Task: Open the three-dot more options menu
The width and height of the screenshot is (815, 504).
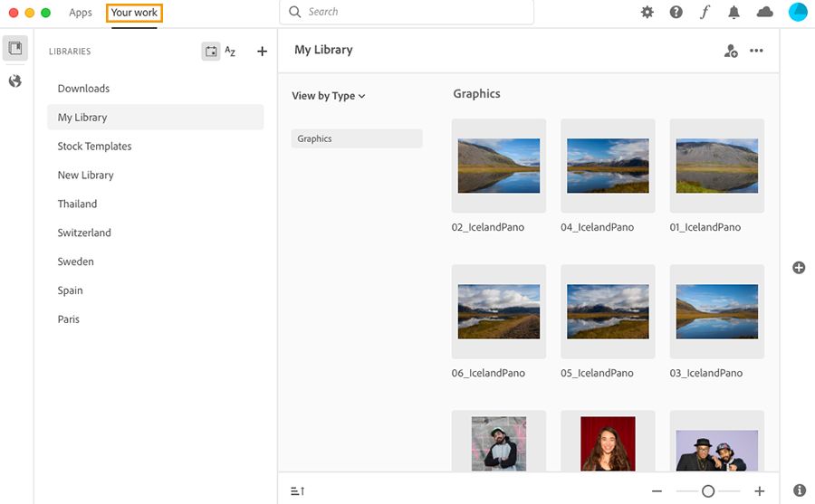Action: tap(756, 52)
